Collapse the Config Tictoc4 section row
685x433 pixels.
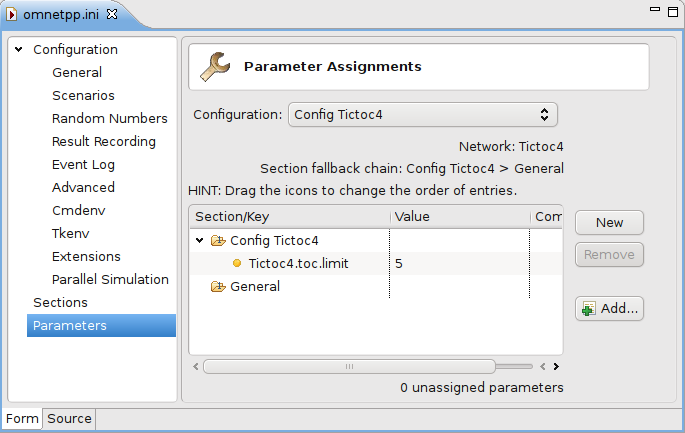[x=200, y=240]
